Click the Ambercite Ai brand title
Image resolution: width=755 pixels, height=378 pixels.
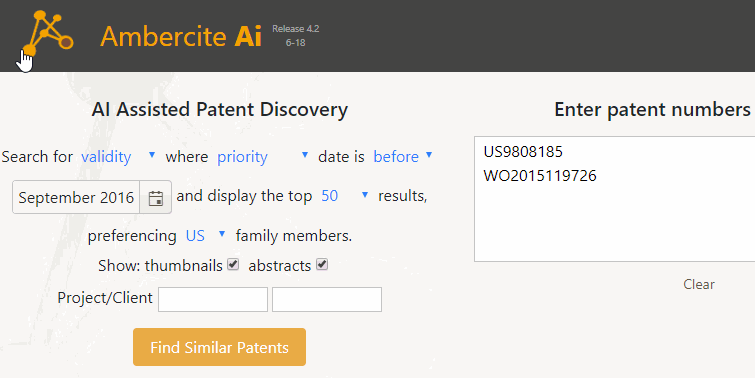[181, 36]
